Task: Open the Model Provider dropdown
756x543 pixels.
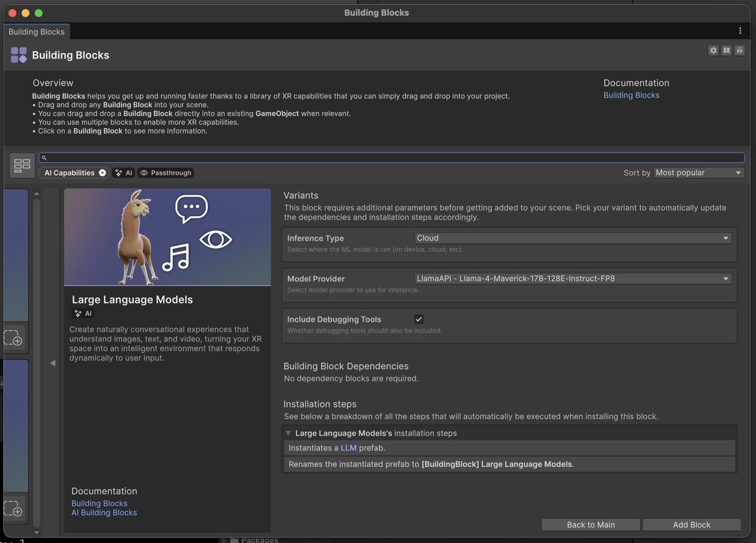Action: pyautogui.click(x=573, y=278)
